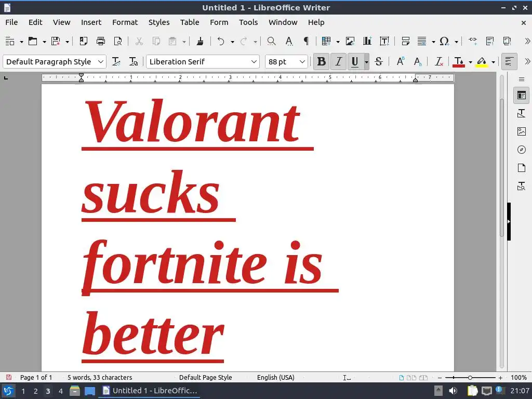The width and height of the screenshot is (532, 399).
Task: Toggle Print Preview icon
Action: (x=118, y=42)
